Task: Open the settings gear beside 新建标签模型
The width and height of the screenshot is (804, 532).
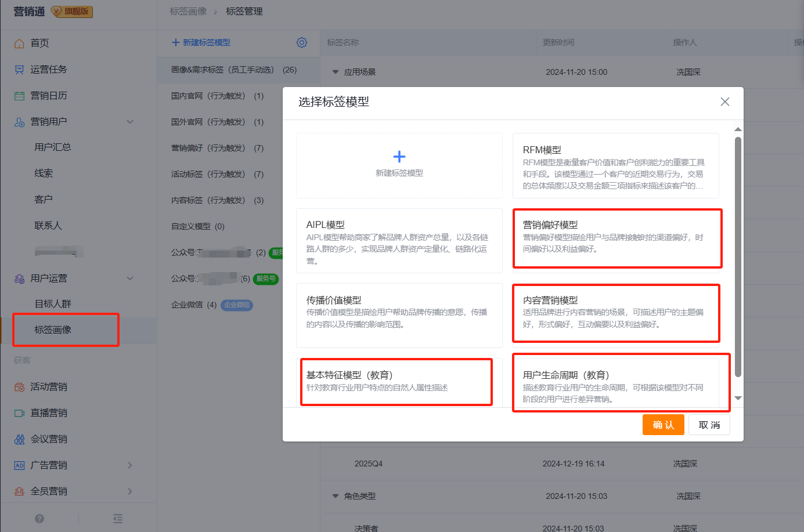Action: (x=301, y=42)
